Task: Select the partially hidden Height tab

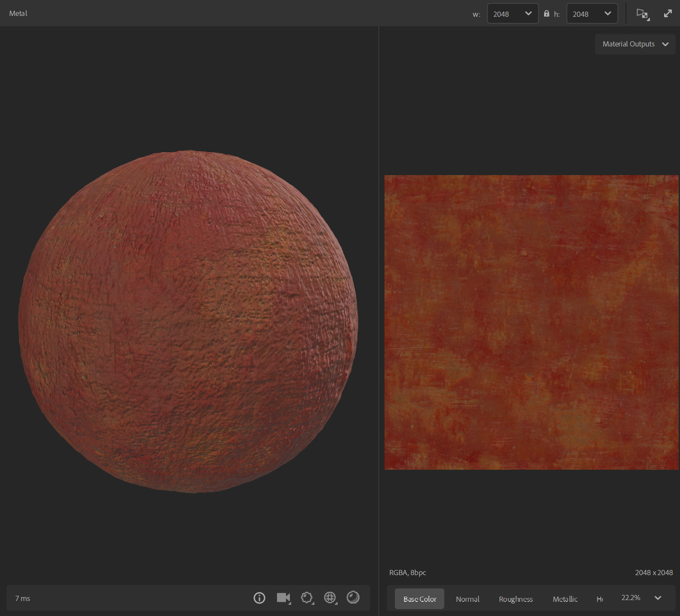Action: tap(600, 599)
